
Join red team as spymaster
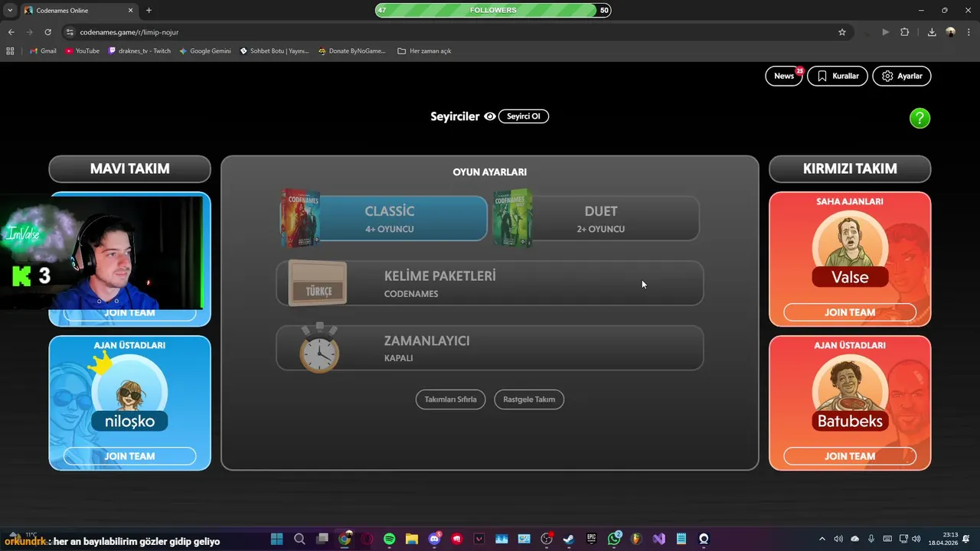coord(850,456)
